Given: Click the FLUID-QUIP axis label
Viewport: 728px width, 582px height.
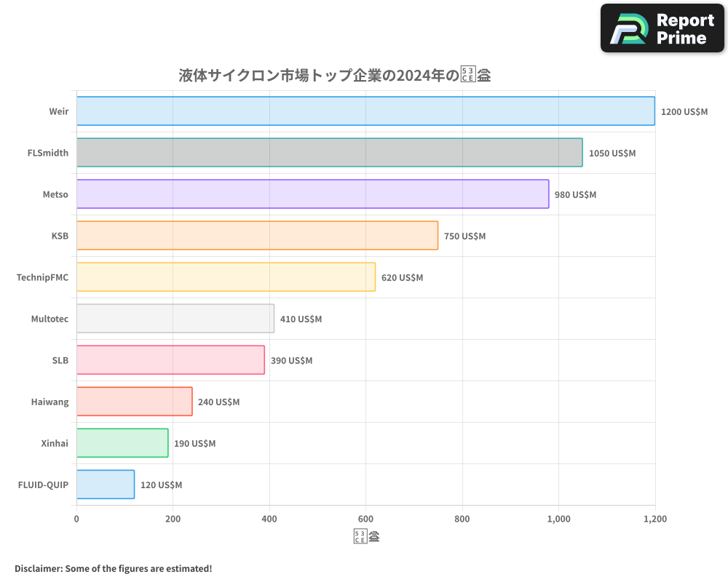Looking at the screenshot, I should [x=43, y=485].
